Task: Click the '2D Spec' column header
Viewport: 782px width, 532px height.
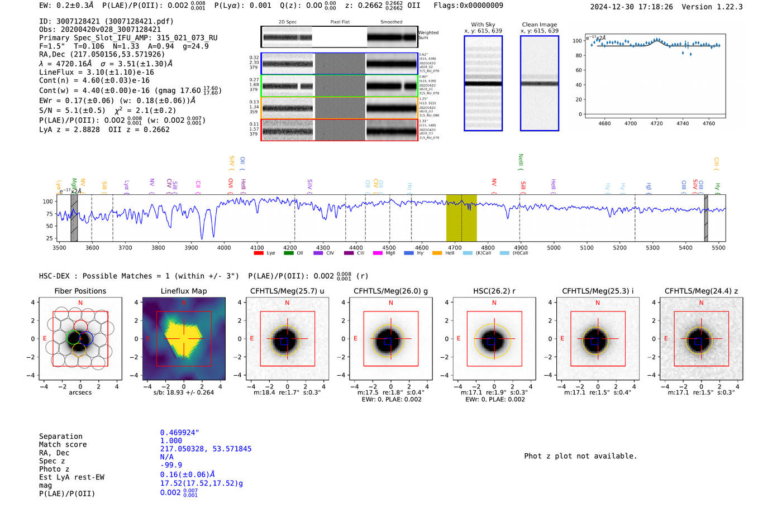Action: [288, 22]
